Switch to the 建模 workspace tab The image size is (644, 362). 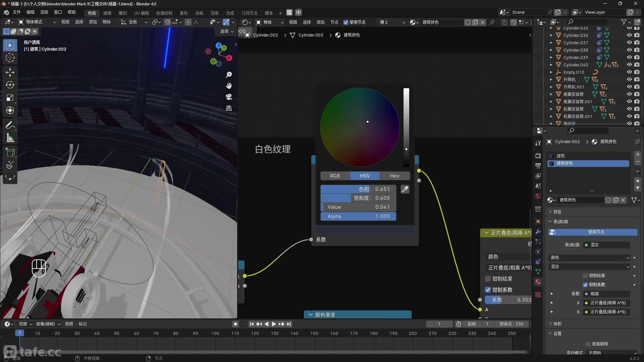click(x=107, y=13)
